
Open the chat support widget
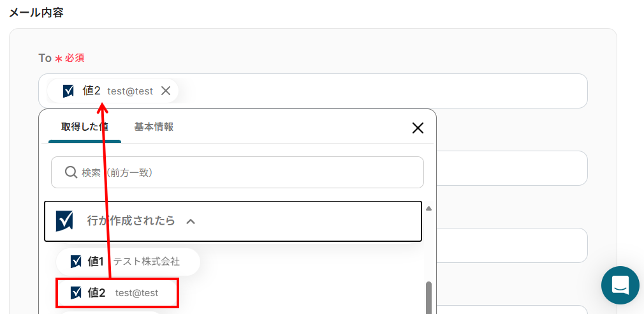[x=620, y=285]
